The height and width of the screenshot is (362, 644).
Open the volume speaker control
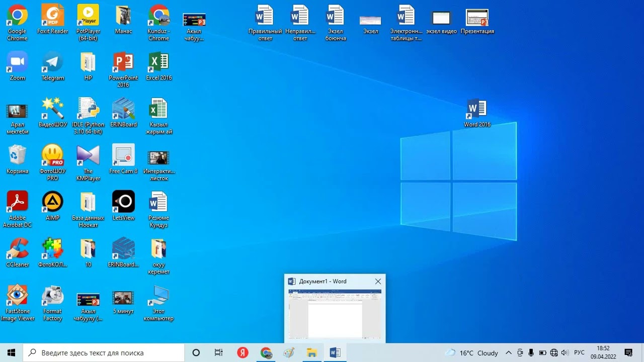(x=565, y=353)
